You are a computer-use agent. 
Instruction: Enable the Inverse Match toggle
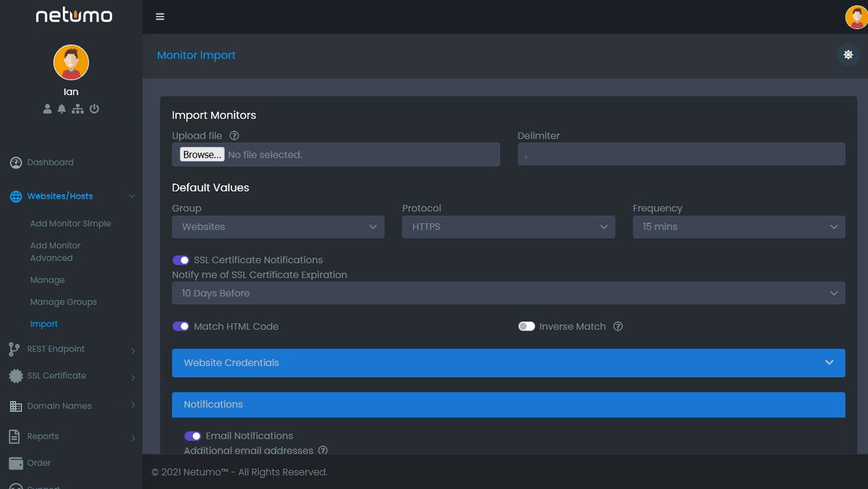point(527,327)
